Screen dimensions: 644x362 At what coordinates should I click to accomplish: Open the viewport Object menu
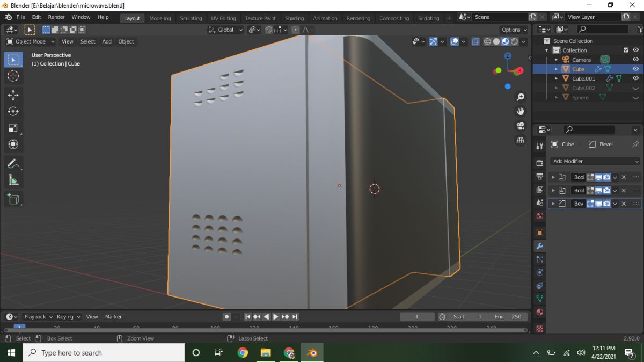pos(126,41)
